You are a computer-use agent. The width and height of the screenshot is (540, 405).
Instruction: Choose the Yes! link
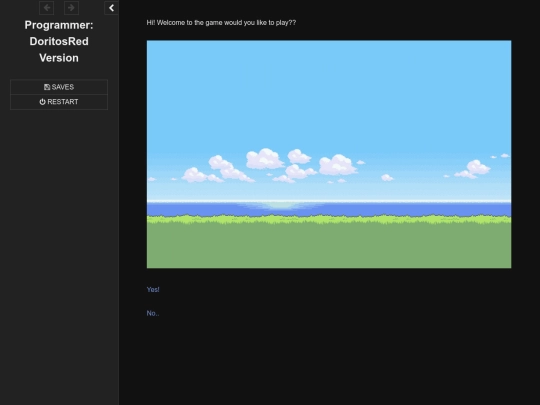point(153,290)
